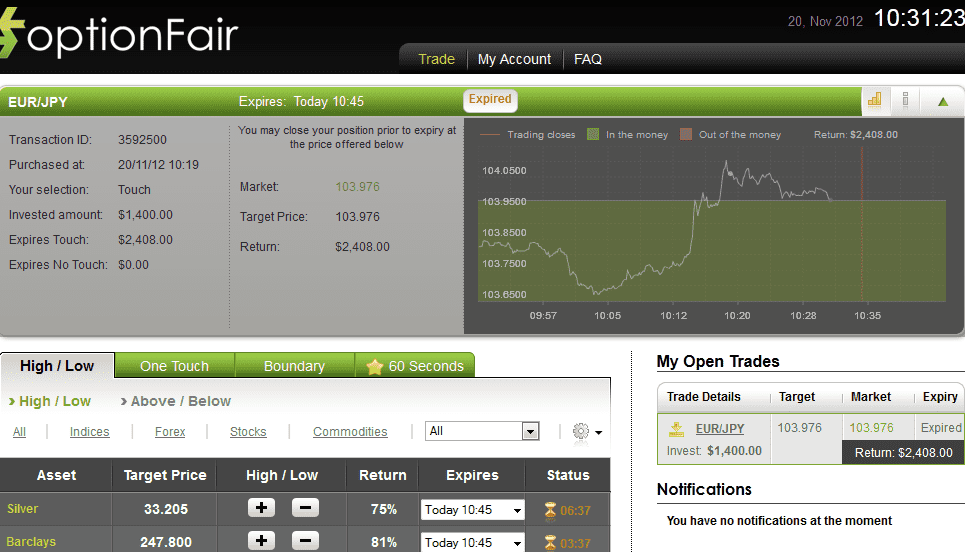Open the Barclays expiry dropdown Today 10:45
Viewport: 965px width, 552px height.
tap(472, 542)
